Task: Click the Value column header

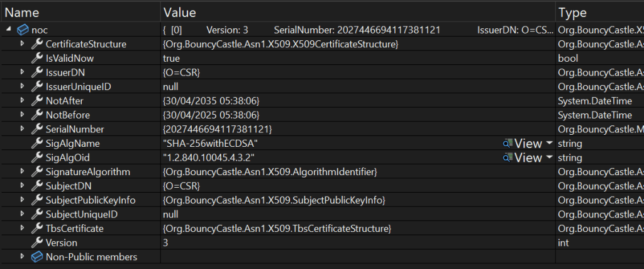Action: coord(180,13)
